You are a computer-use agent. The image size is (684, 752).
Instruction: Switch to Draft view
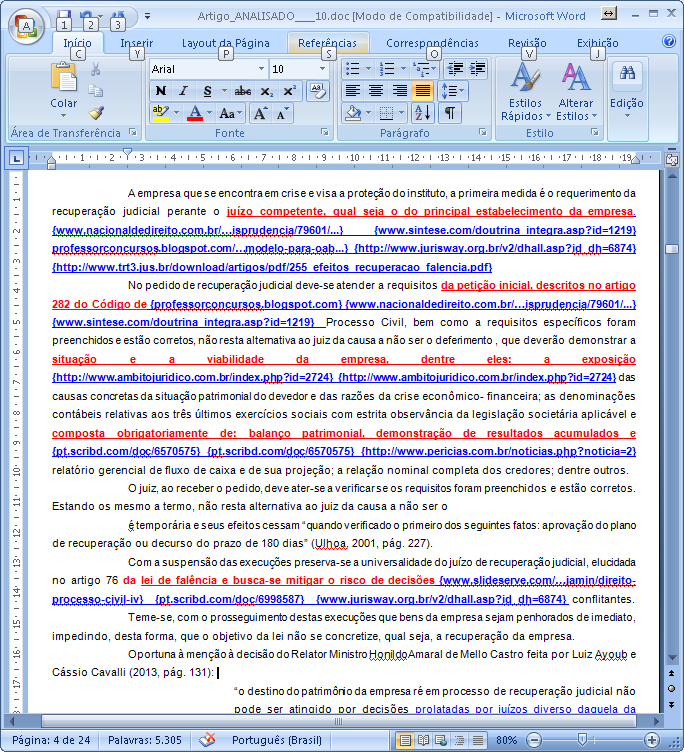click(x=477, y=740)
